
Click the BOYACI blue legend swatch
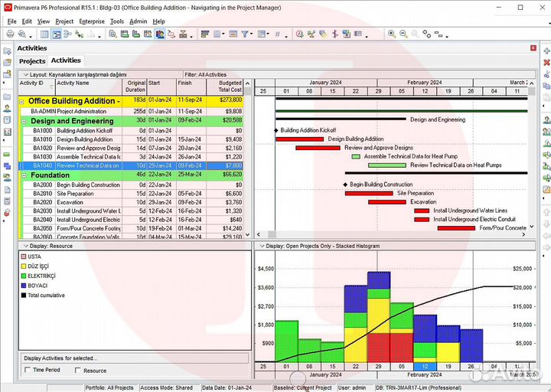(24, 286)
